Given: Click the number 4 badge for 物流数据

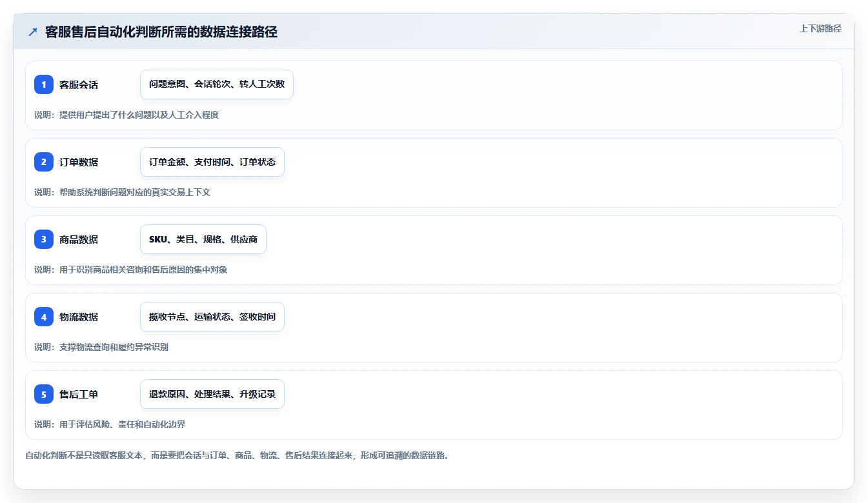Looking at the screenshot, I should [44, 317].
